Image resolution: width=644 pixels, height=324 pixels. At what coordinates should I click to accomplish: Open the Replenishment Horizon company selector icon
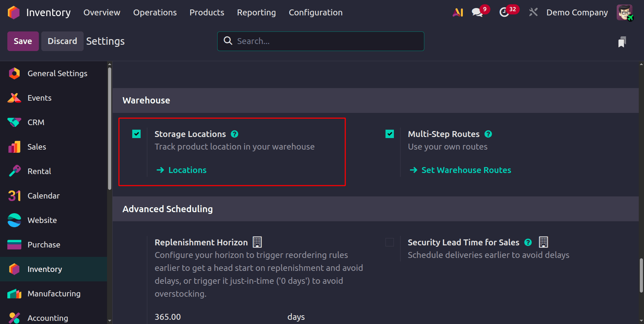point(257,242)
